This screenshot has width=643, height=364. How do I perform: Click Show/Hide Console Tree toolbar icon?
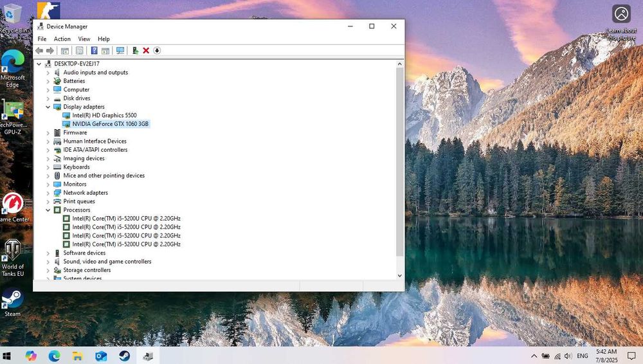click(65, 50)
